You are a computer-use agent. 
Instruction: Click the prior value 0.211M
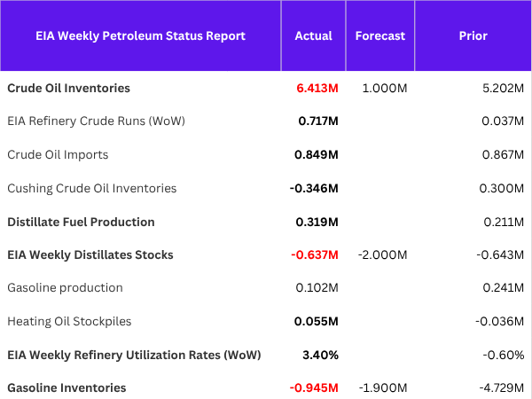click(x=504, y=222)
